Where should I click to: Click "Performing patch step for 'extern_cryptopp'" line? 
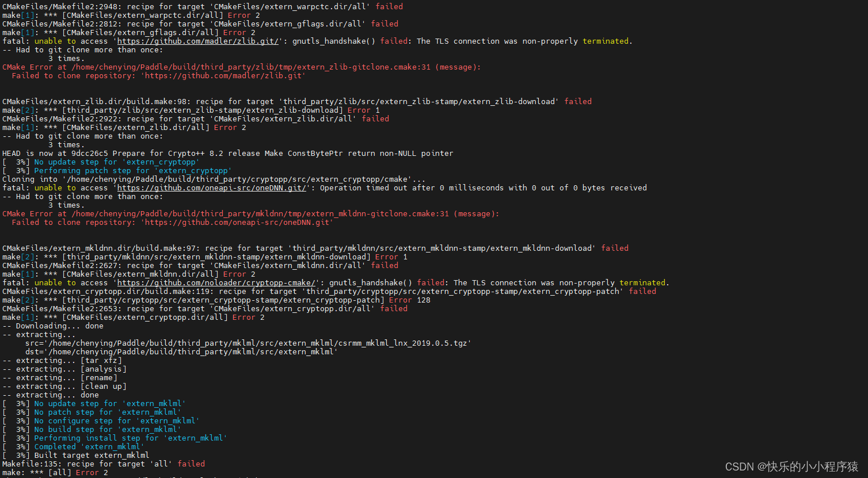point(117,171)
